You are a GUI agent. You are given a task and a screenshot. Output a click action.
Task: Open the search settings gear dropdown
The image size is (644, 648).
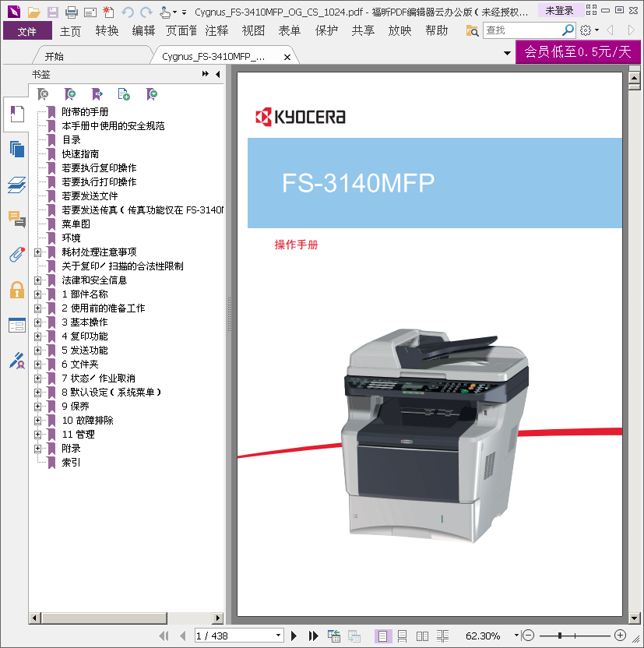[589, 30]
